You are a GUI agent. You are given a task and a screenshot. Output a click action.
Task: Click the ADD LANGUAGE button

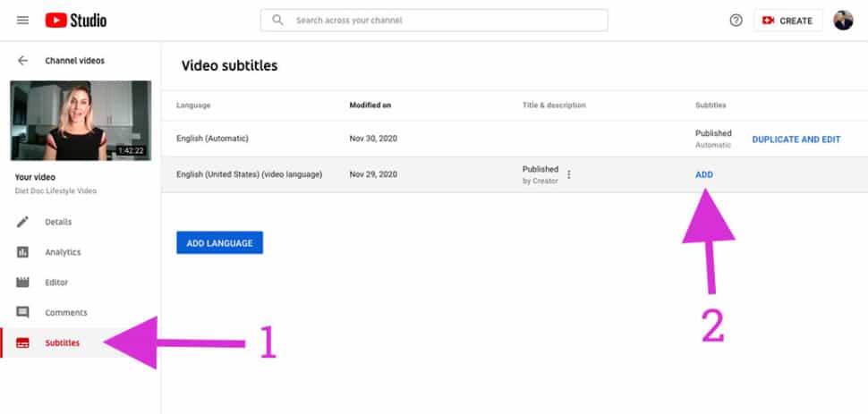(220, 243)
